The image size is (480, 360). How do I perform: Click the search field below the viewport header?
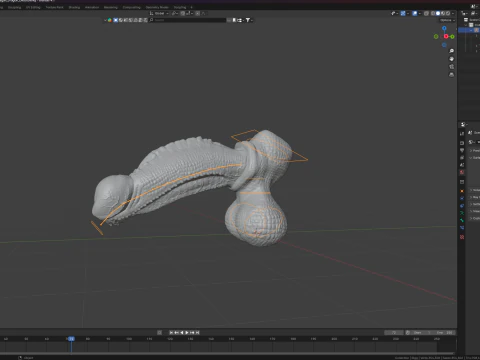point(188,20)
